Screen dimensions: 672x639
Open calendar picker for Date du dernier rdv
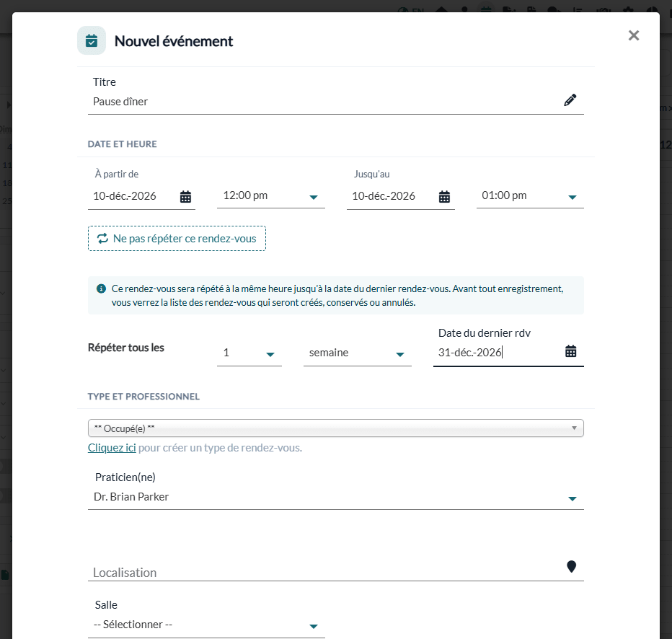570,351
